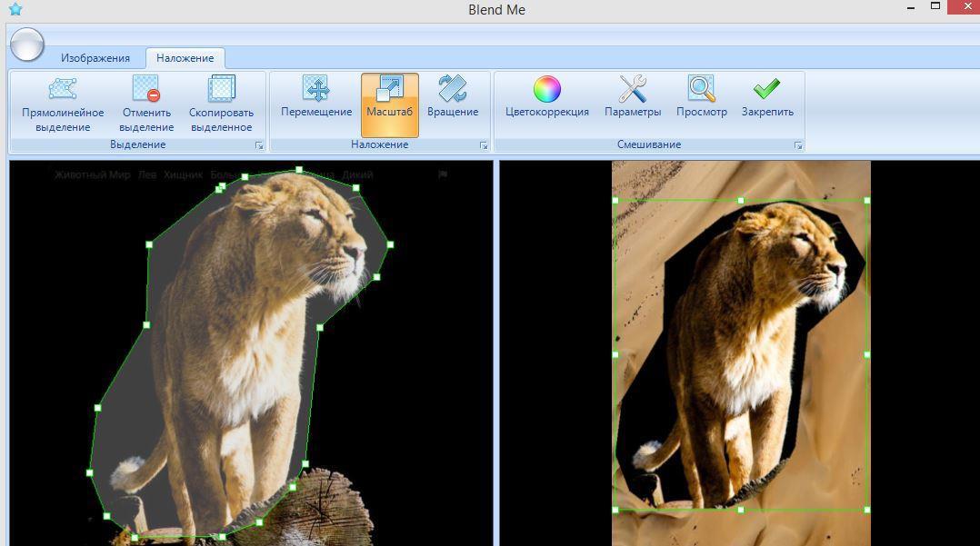Click bottom-center handle of overlay bounding box
Viewport: 980px width, 546px height.
click(741, 510)
